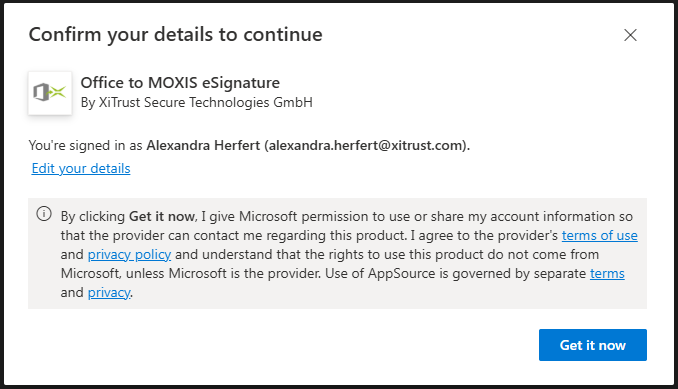Click the alexandra.herfert@xitrust.com email address
Image resolution: width=678 pixels, height=389 pixels.
point(366,145)
